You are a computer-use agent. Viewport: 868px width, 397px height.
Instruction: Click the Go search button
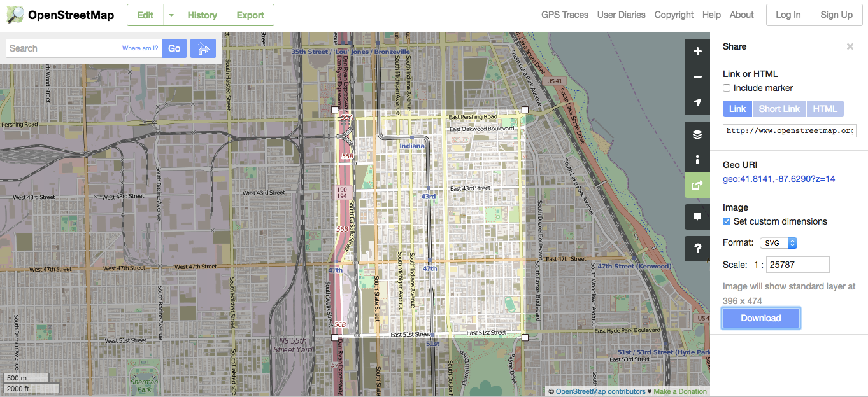(174, 48)
